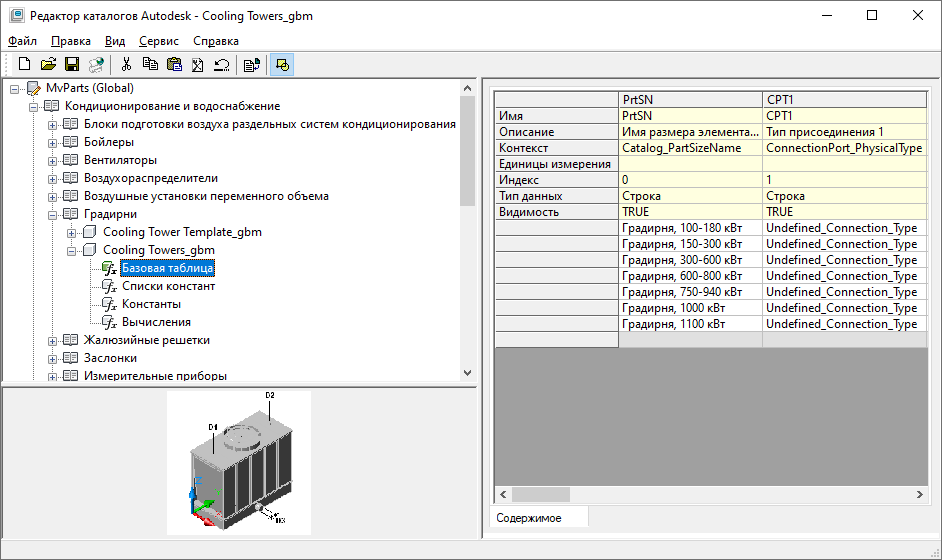Open the Файл menu
Image resolution: width=942 pixels, height=560 pixels.
pyautogui.click(x=23, y=41)
